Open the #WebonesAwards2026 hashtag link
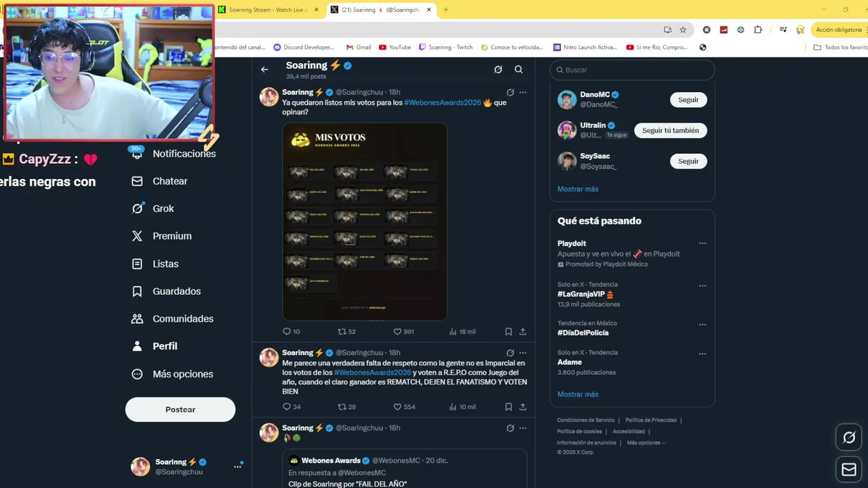The width and height of the screenshot is (868, 488). [442, 102]
